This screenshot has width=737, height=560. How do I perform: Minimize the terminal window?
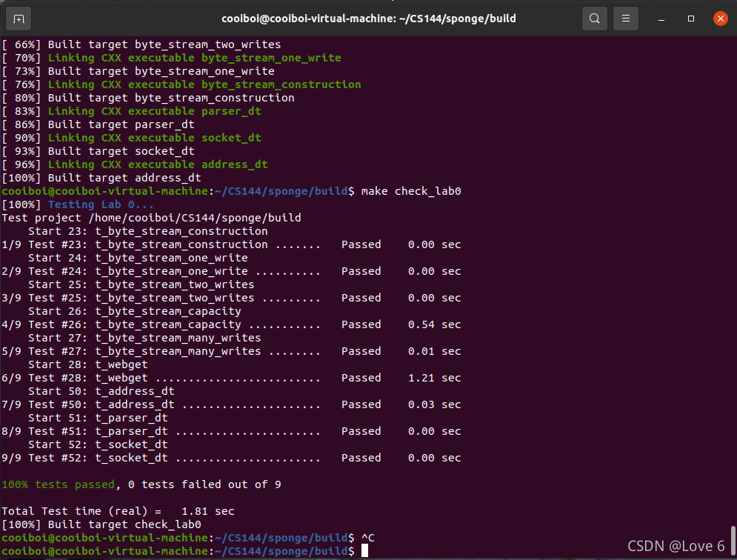(x=661, y=19)
